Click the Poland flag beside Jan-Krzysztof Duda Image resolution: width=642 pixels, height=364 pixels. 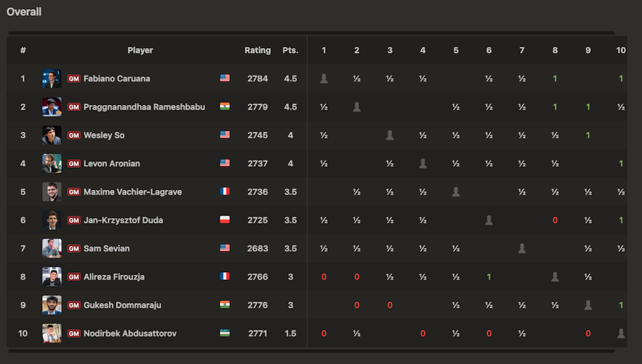click(x=225, y=220)
